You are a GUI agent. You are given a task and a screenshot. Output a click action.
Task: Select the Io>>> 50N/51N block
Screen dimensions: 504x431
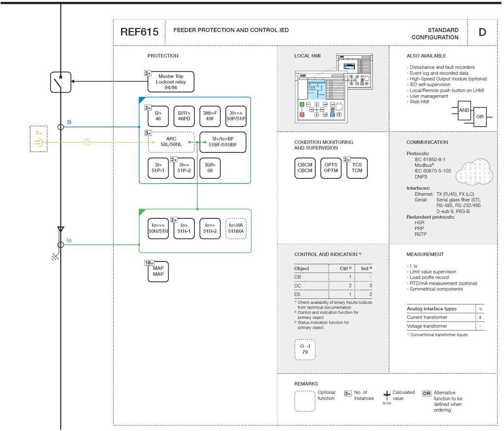(158, 229)
